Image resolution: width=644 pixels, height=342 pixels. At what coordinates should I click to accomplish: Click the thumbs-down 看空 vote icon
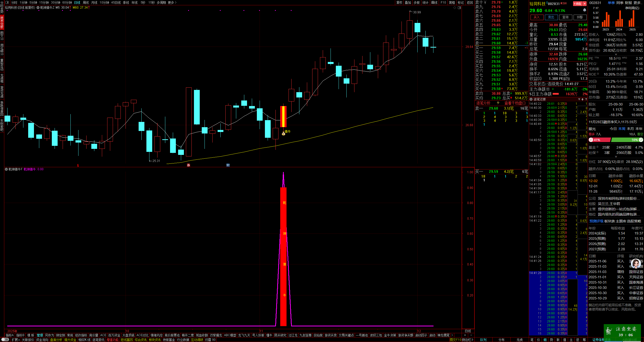tap(641, 140)
